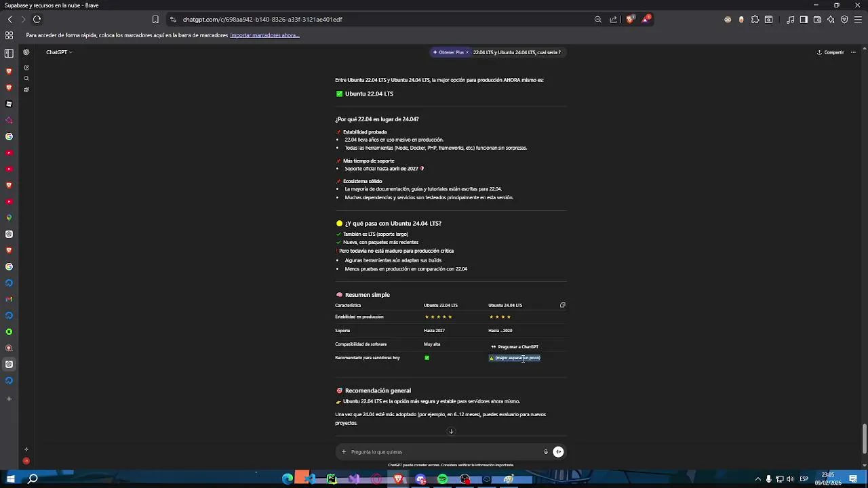
Task: Open the library images icon in sidebar
Action: pos(26,89)
